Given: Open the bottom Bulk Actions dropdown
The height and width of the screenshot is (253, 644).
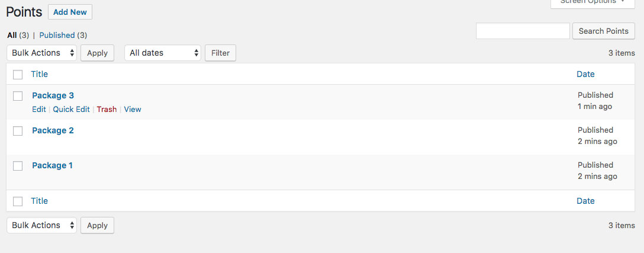Looking at the screenshot, I should 42,225.
